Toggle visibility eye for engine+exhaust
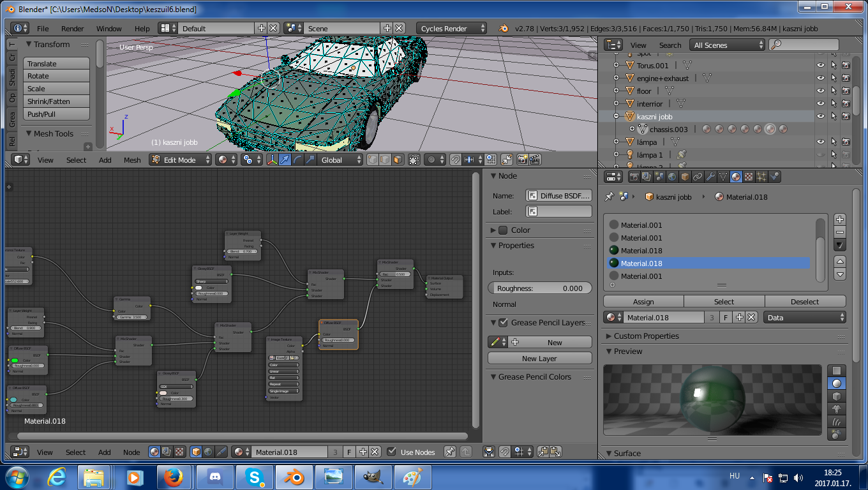The width and height of the screenshot is (868, 490). [x=821, y=78]
